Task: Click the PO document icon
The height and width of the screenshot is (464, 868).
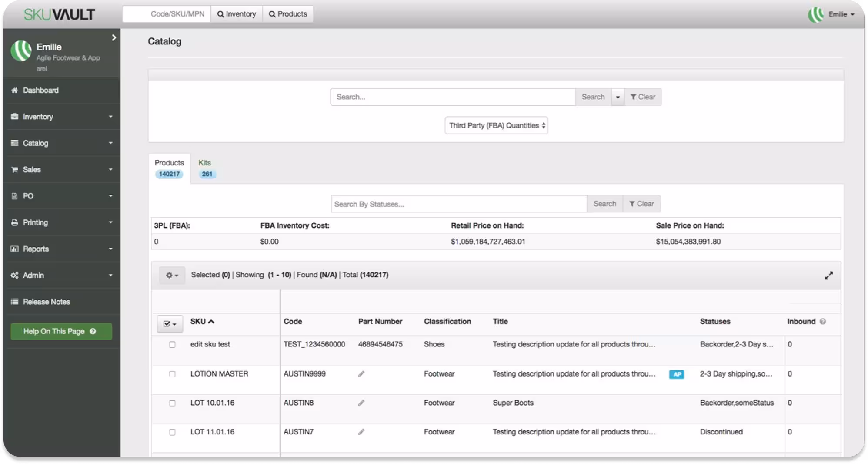Action: [x=14, y=196]
